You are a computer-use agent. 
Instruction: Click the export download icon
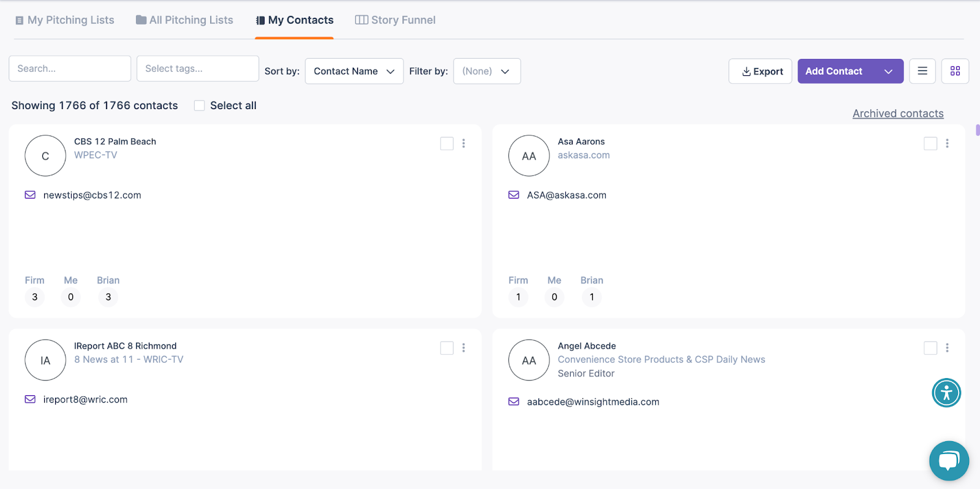click(x=747, y=72)
